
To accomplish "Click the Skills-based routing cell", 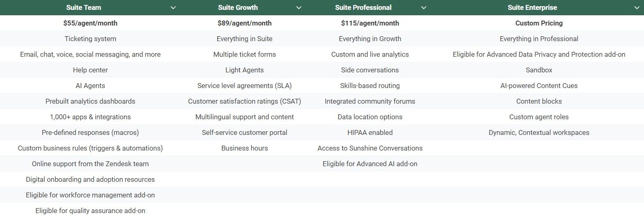I will [370, 86].
